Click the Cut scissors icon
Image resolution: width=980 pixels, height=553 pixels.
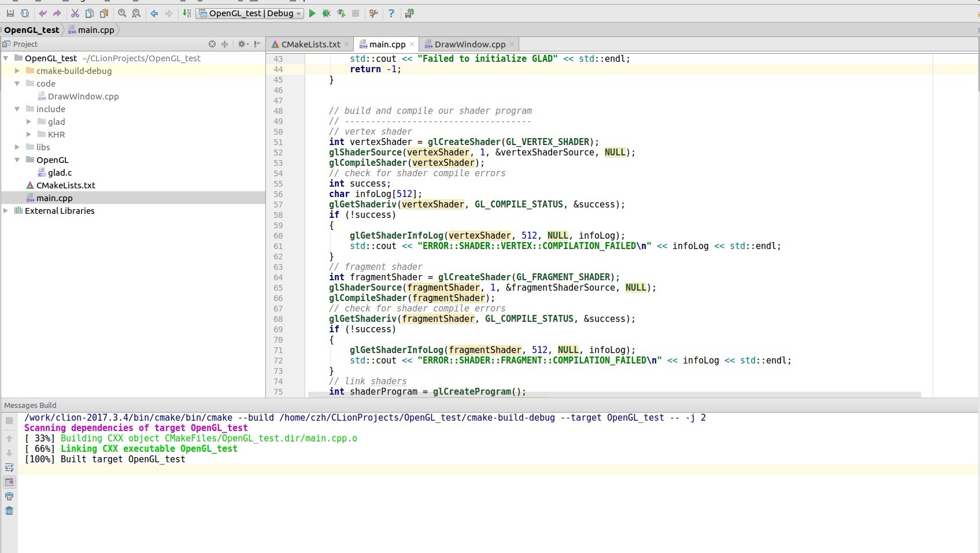point(75,13)
